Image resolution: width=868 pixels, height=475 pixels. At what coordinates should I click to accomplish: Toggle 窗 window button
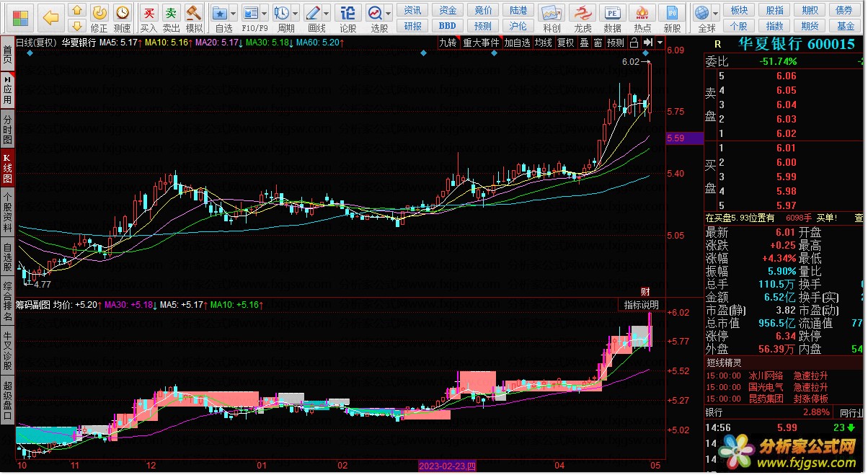point(598,43)
